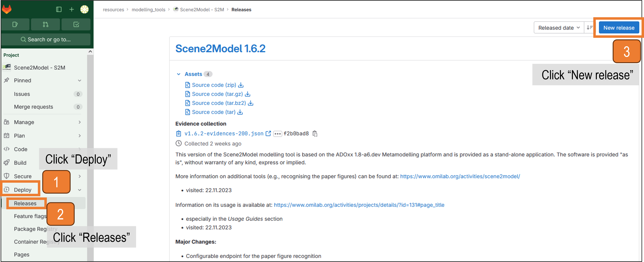Screen dimensions: 644x262
Task: Click download icon next to zip
Action: point(241,85)
